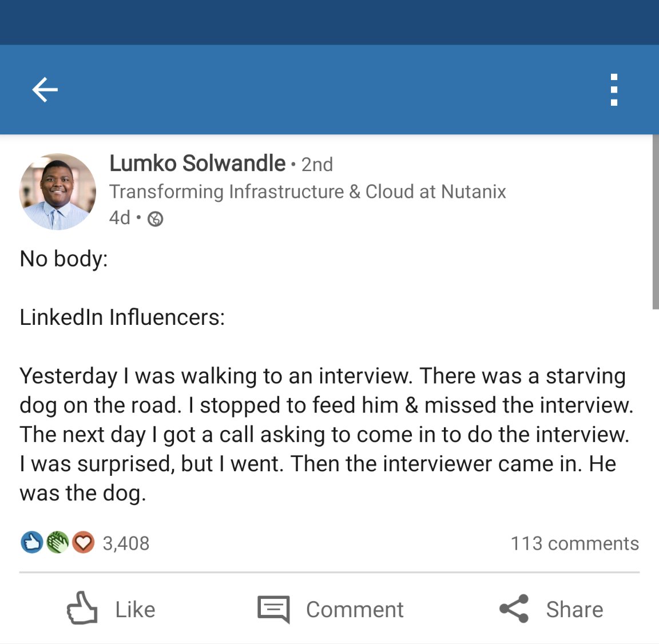The image size is (659, 644).
Task: Tap the red heart reaction icon
Action: click(x=83, y=542)
